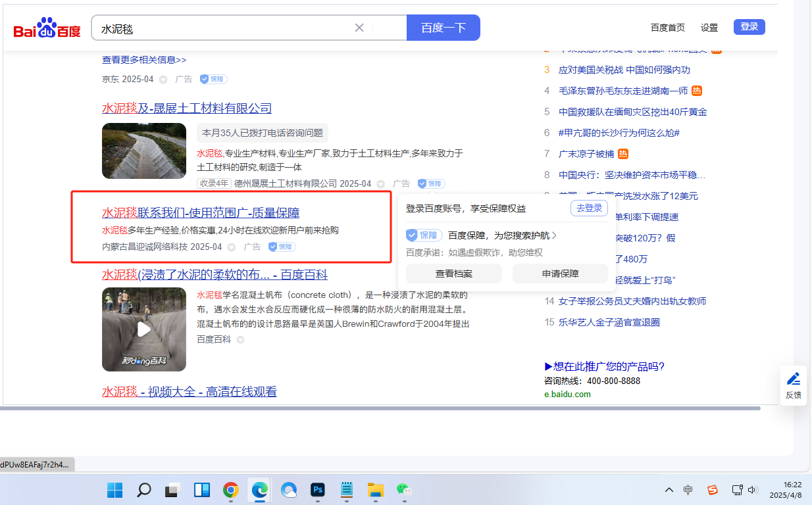Viewport: 812px width, 505px height.
Task: Clear the search box with the X icon
Action: [359, 28]
